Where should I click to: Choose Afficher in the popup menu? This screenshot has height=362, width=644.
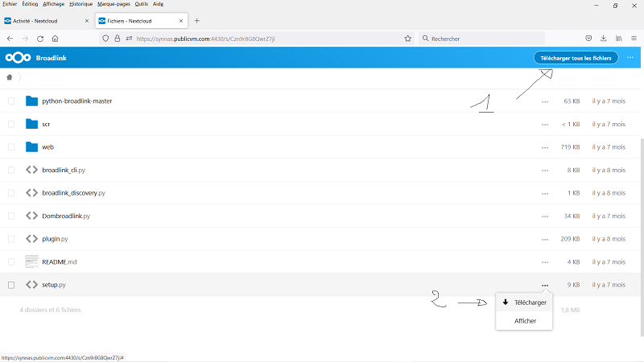524,321
